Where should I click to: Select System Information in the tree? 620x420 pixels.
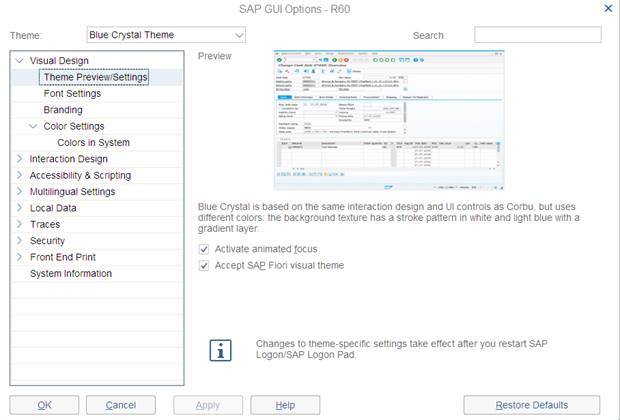(71, 274)
